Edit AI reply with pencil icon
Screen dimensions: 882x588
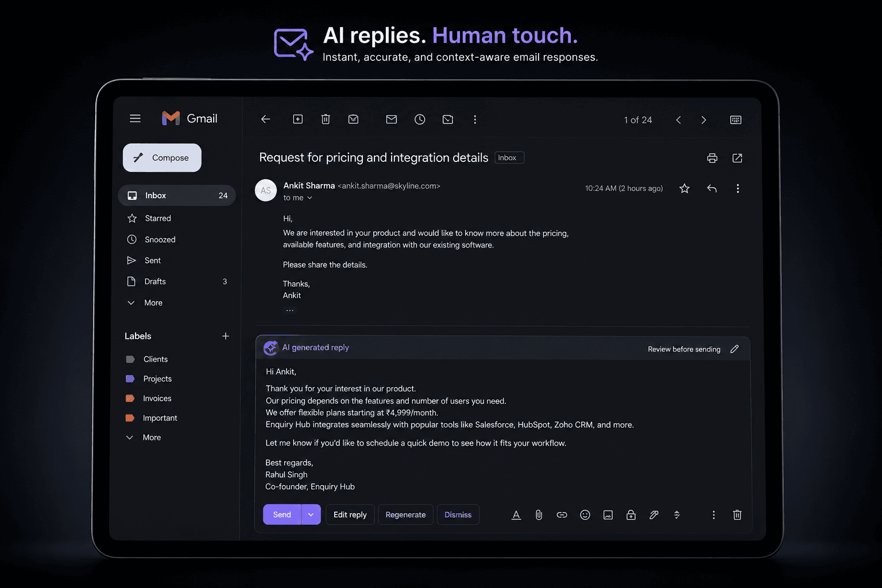tap(734, 349)
